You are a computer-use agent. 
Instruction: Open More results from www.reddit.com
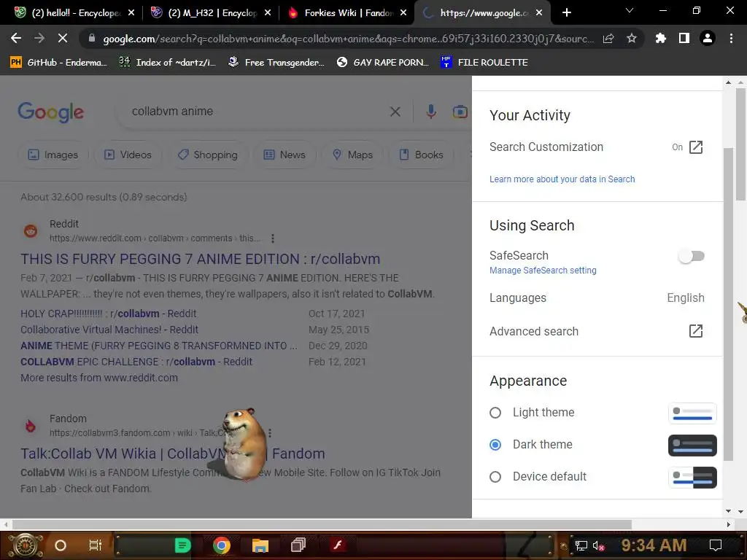(x=99, y=378)
